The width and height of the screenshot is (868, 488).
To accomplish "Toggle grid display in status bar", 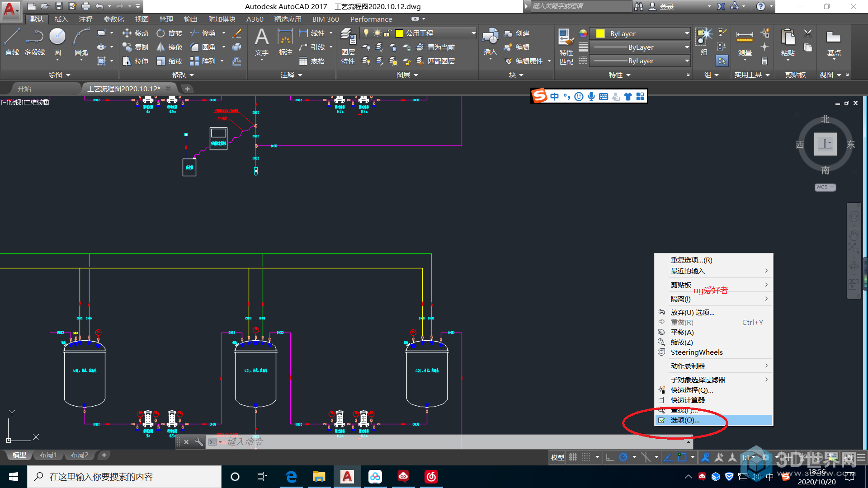I will 573,457.
